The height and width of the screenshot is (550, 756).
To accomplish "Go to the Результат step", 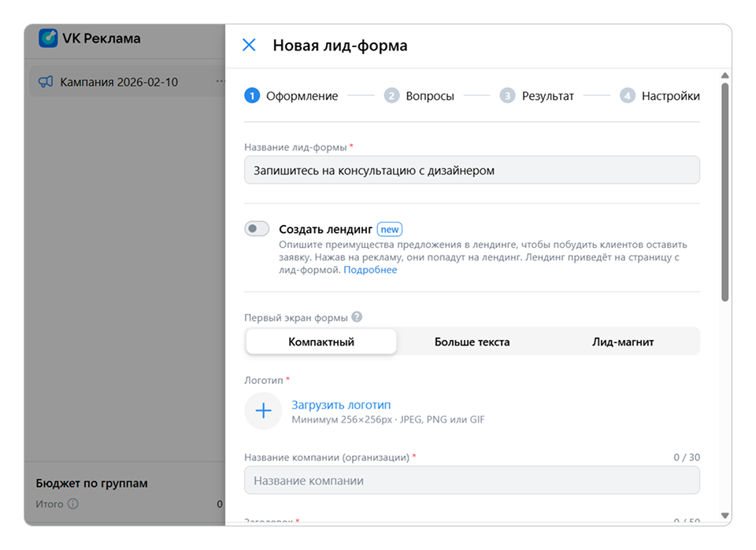I will [547, 96].
